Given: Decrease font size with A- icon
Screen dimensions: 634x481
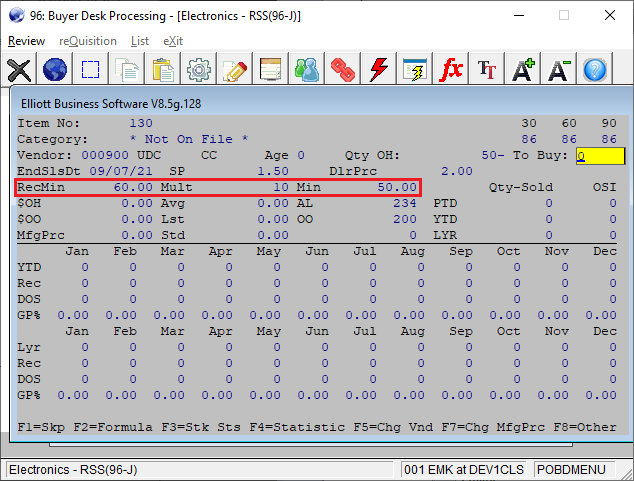Looking at the screenshot, I should [559, 70].
